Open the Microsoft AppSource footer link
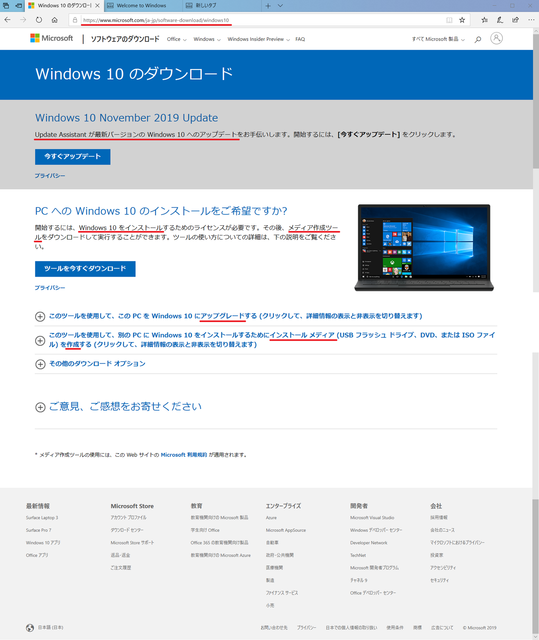 pos(286,530)
